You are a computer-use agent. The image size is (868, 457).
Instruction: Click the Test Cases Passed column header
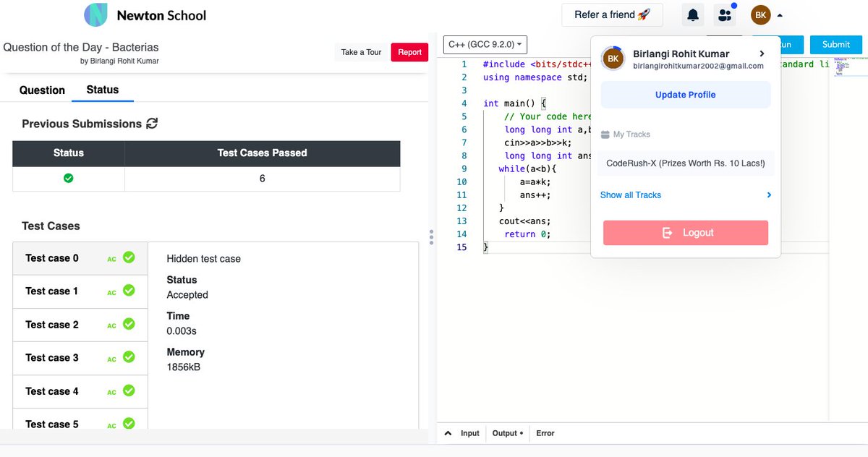[x=262, y=153]
